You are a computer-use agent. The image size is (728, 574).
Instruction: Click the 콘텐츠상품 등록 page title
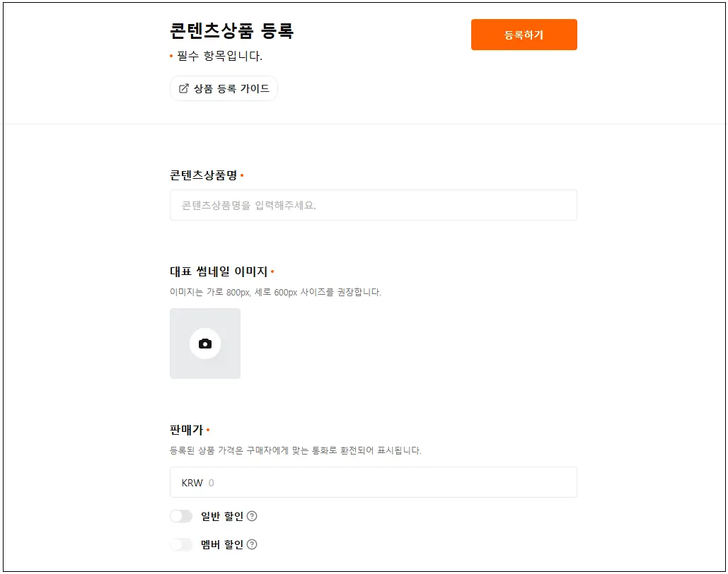[x=231, y=31]
